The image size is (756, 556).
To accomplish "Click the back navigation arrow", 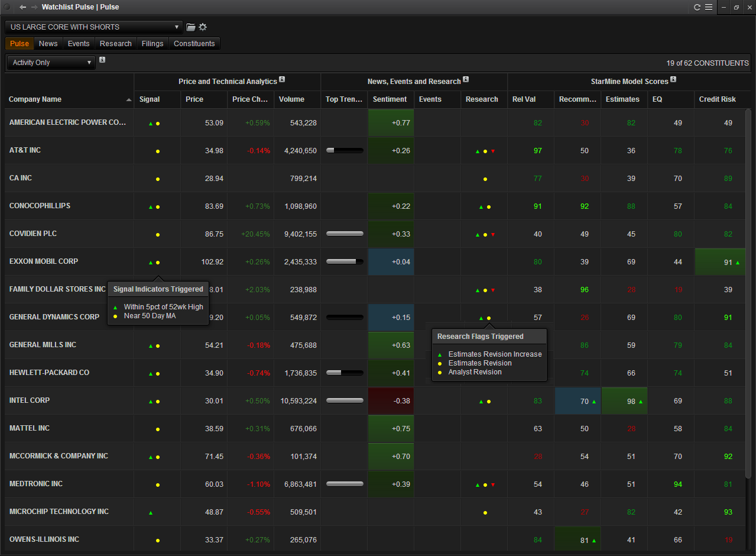I will 22,7.
